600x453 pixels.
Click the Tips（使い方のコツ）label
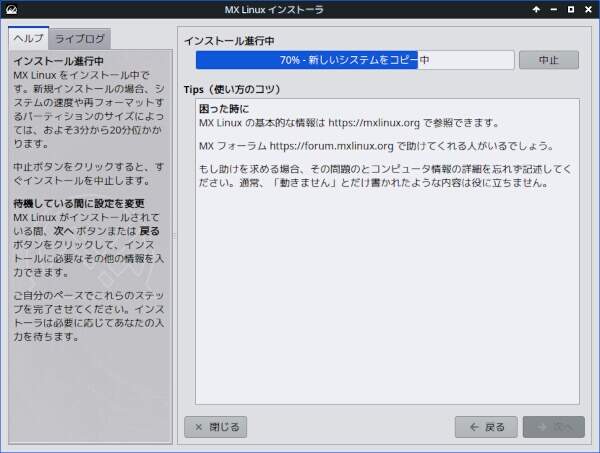[x=235, y=89]
